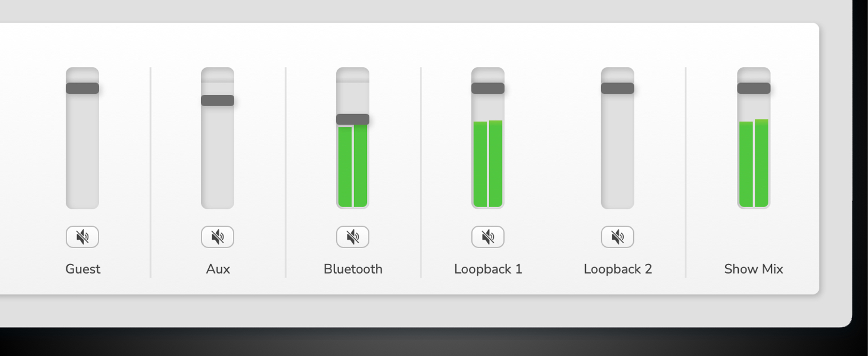This screenshot has width=868, height=356.
Task: Mute the Guest channel
Action: (x=82, y=237)
